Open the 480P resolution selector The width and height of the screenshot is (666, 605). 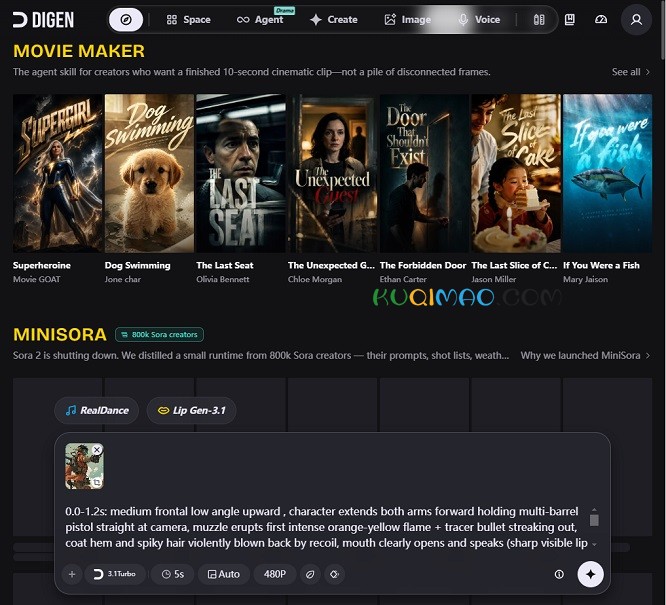[x=275, y=574]
